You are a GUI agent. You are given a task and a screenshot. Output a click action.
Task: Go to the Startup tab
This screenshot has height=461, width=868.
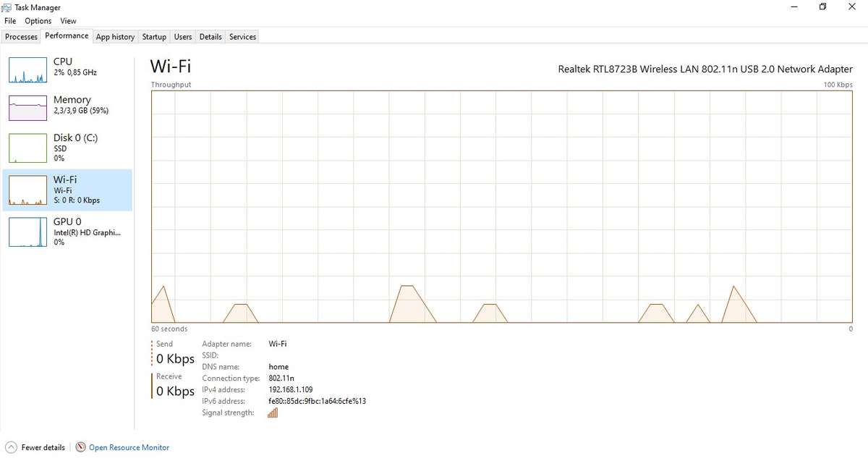click(154, 37)
